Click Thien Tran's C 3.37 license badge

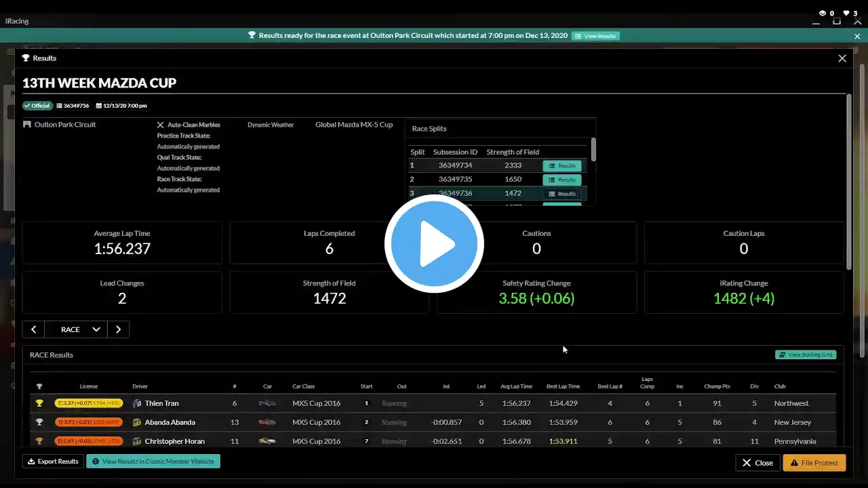click(x=89, y=403)
